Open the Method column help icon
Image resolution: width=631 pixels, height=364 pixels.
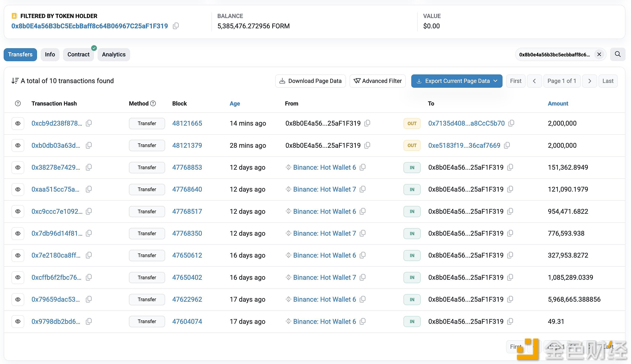click(x=153, y=103)
